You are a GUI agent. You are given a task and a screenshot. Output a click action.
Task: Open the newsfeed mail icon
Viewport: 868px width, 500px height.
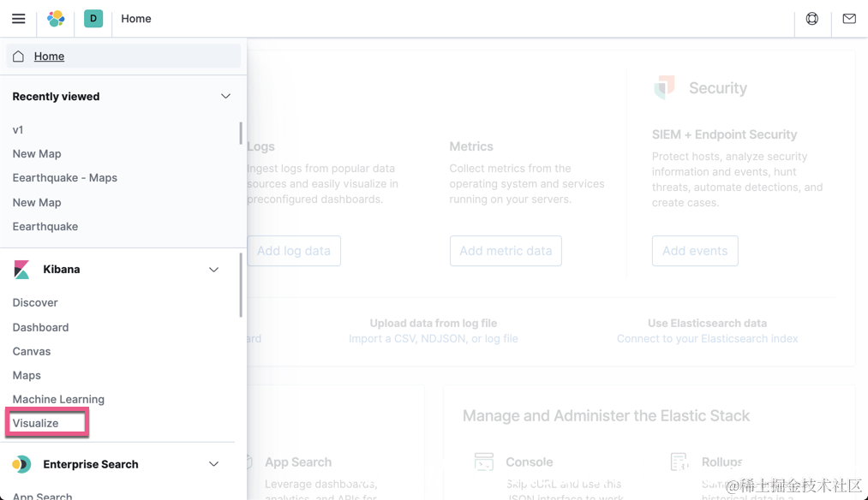click(x=848, y=19)
